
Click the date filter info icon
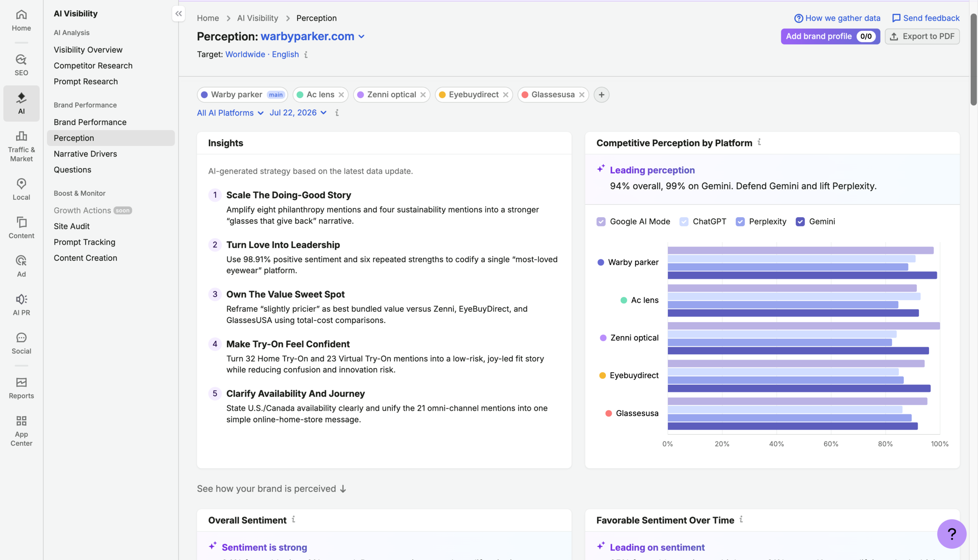click(x=337, y=113)
